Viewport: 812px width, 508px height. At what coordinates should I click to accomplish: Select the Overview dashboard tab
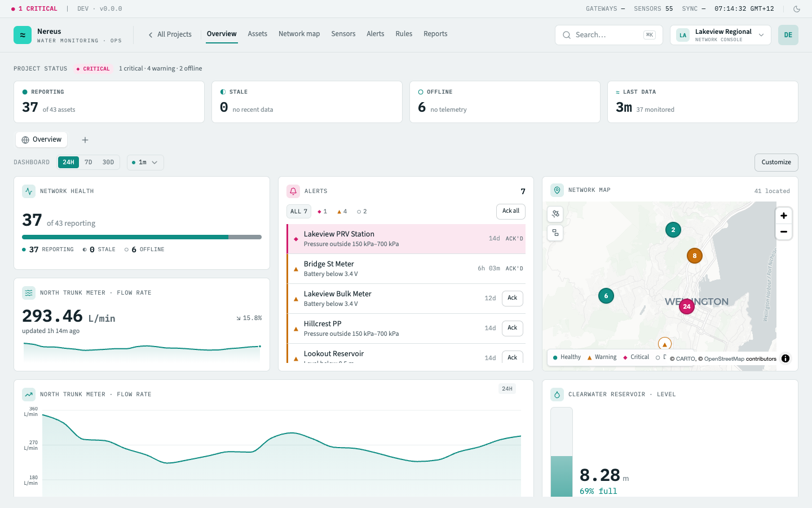pyautogui.click(x=41, y=139)
